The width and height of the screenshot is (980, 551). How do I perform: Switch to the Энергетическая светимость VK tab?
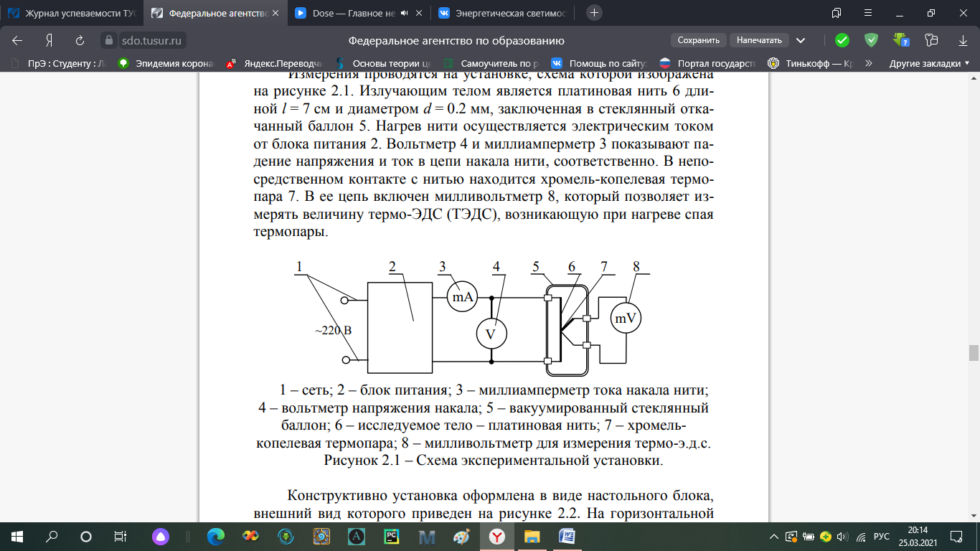coord(502,13)
